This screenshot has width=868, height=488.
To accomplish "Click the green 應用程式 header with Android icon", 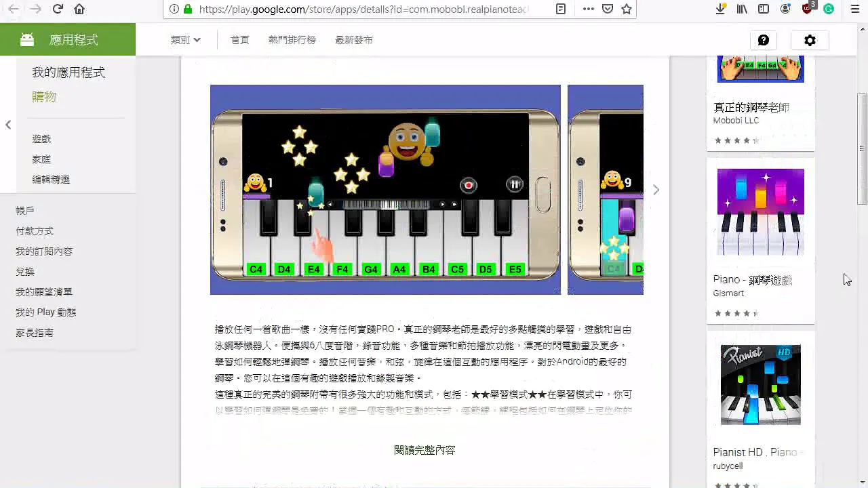I will tap(68, 39).
